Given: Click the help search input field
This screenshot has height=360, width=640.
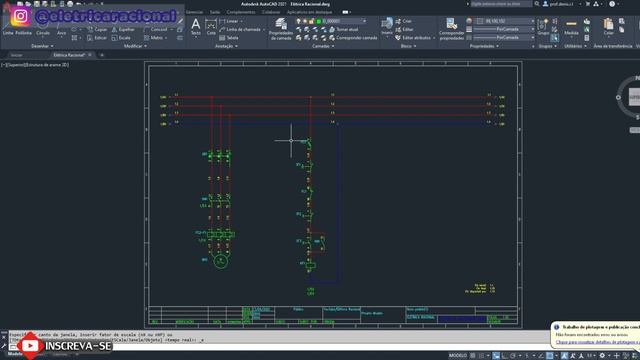Looking at the screenshot, I should pyautogui.click(x=501, y=4).
